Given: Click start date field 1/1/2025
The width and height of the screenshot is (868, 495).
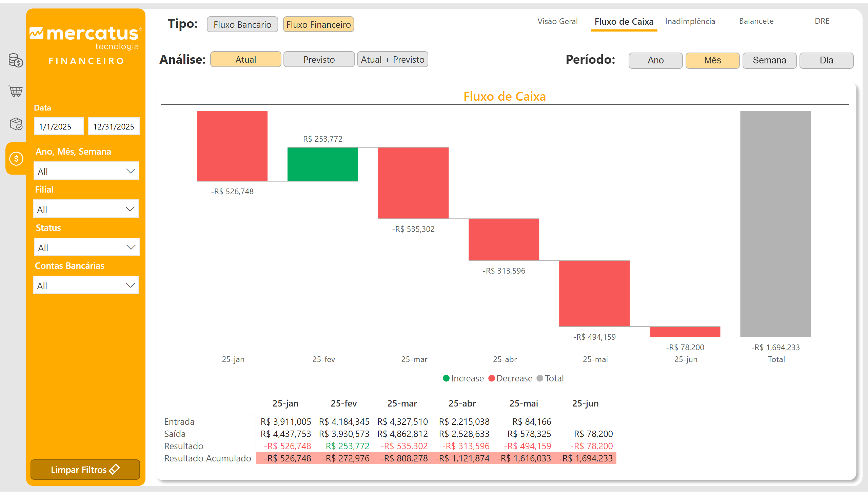Looking at the screenshot, I should [58, 126].
